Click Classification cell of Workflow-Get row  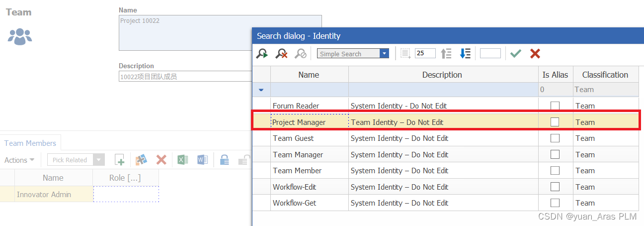click(x=606, y=203)
